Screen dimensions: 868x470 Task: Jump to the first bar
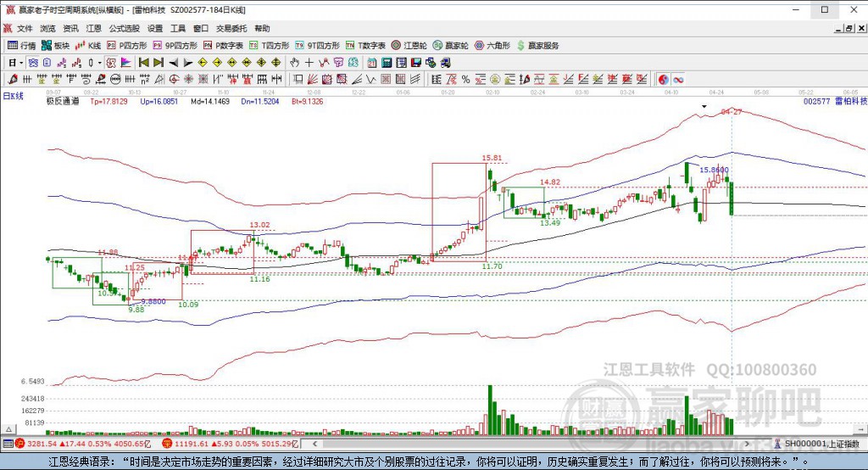[144, 63]
